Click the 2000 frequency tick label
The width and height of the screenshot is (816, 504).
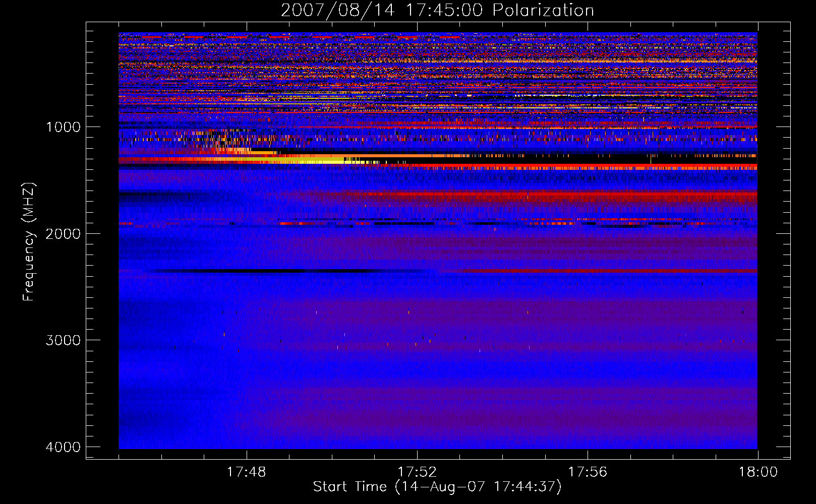(x=63, y=233)
